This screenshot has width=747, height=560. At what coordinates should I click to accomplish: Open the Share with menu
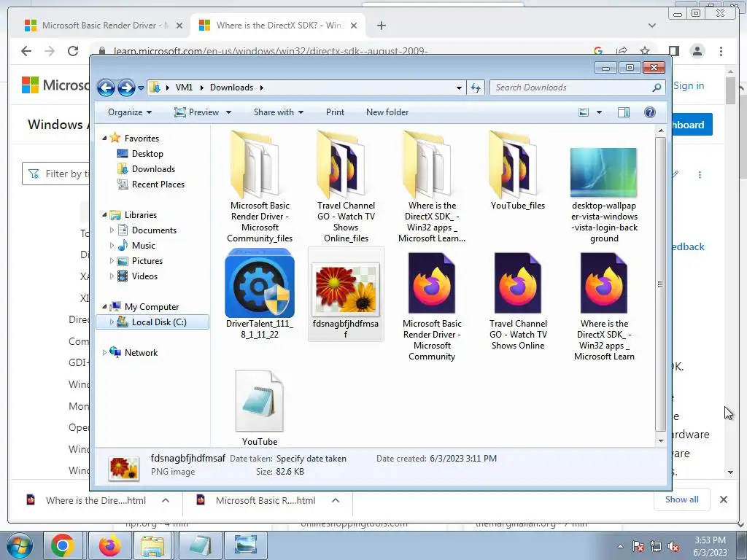pos(279,112)
